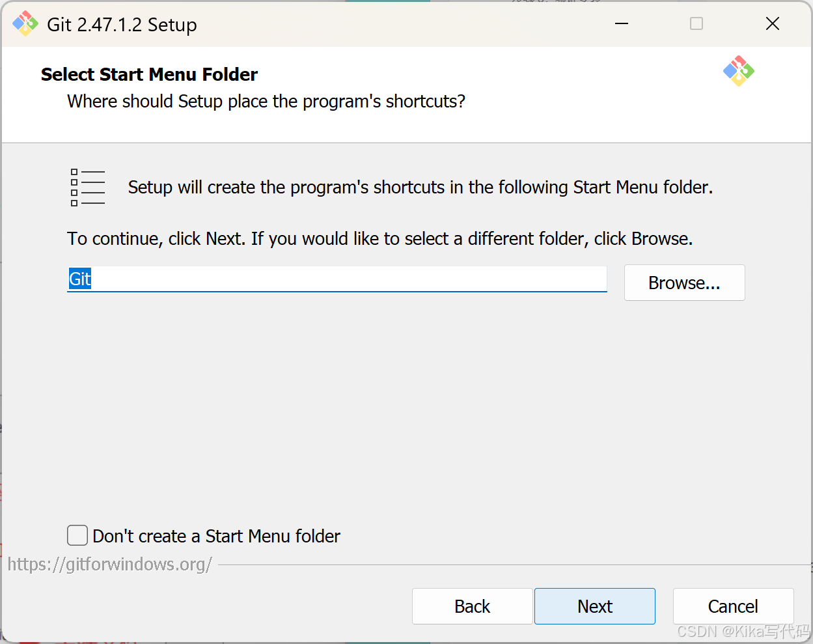Click the Git logo in the title bar
The image size is (813, 644).
tap(25, 24)
